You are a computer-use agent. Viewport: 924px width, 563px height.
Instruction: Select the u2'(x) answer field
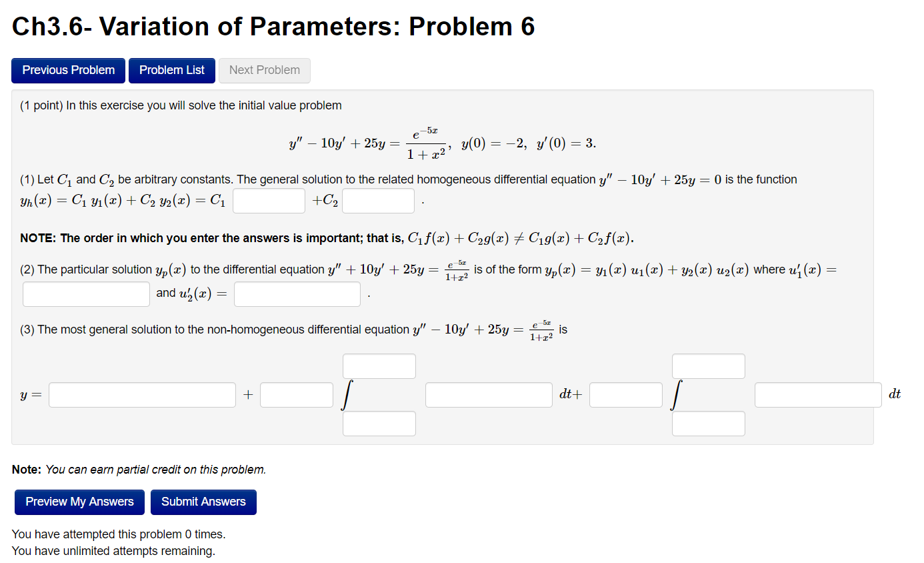tap(297, 294)
